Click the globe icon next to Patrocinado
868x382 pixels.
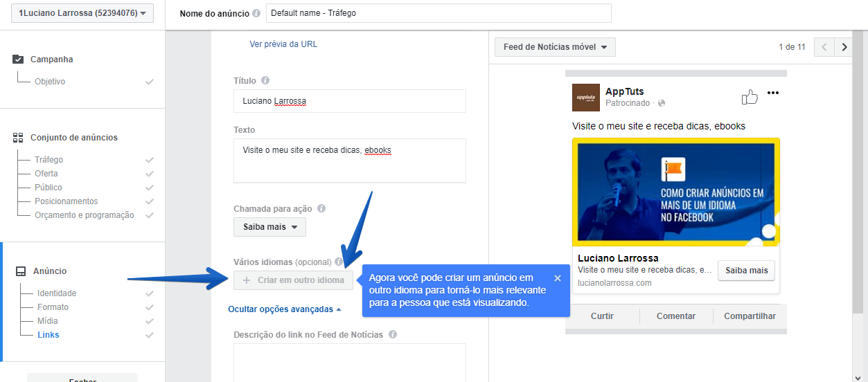[x=662, y=103]
